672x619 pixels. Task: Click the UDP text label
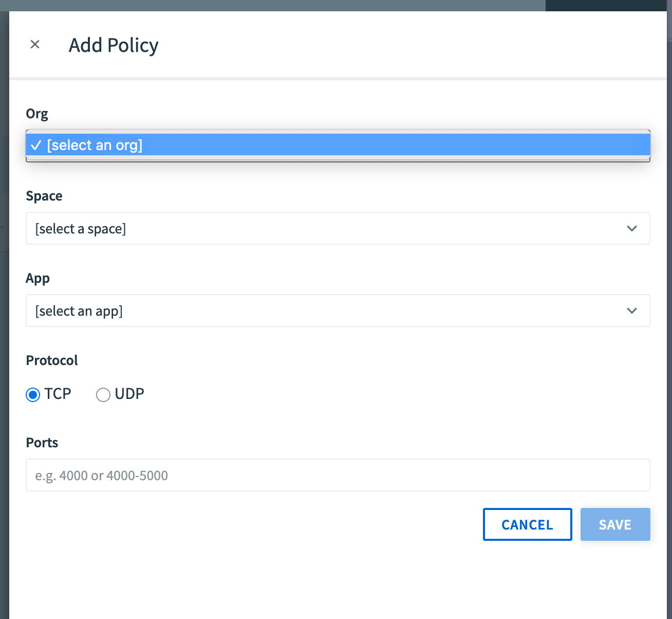tap(129, 394)
